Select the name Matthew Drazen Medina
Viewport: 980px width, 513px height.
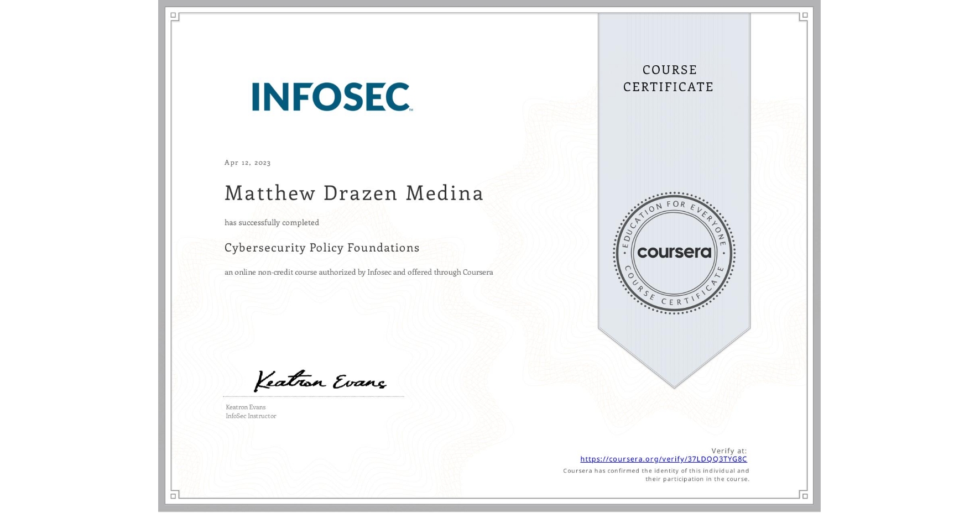(x=353, y=193)
